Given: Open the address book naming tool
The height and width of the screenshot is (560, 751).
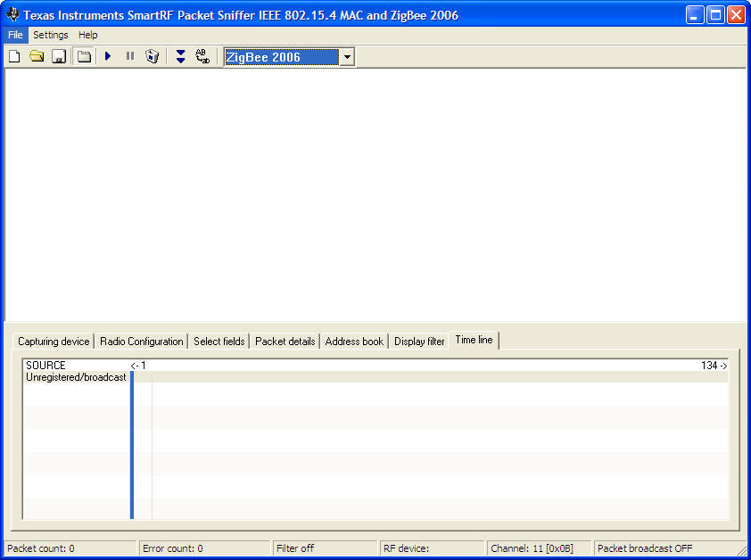Looking at the screenshot, I should coord(202,55).
